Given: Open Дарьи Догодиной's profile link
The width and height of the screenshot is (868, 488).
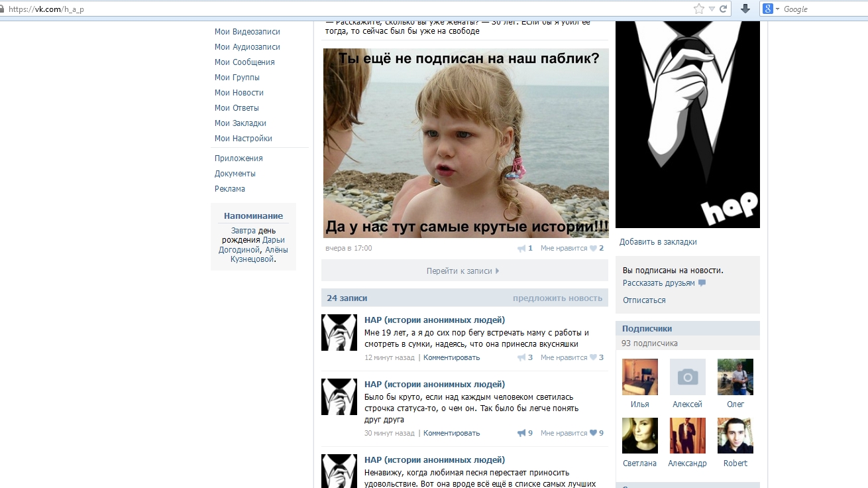Looking at the screenshot, I should [x=252, y=245].
